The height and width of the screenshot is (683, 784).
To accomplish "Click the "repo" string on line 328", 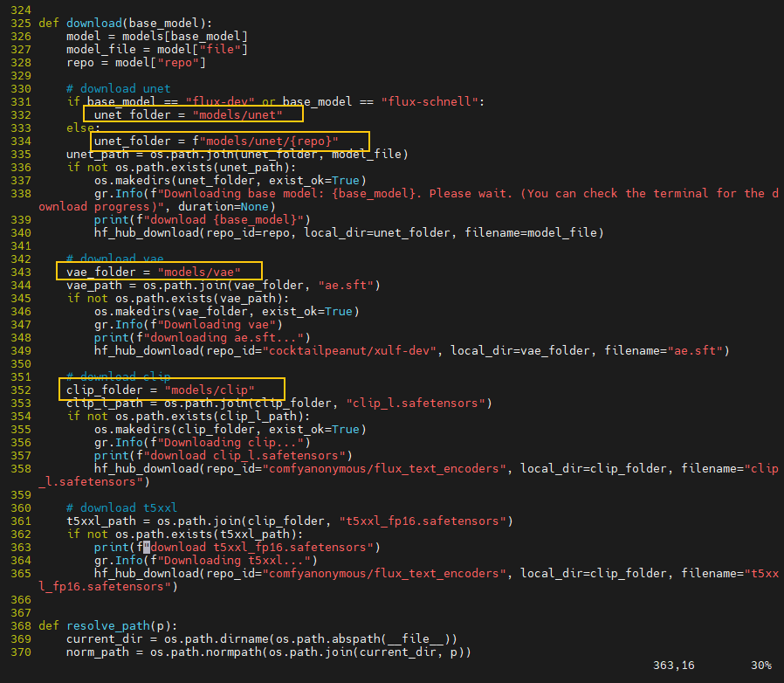I will 178,62.
